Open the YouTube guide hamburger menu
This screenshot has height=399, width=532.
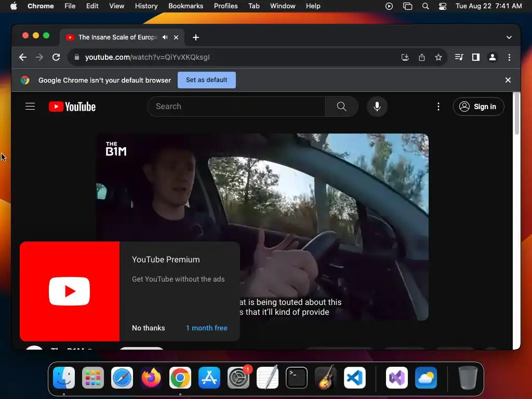30,107
